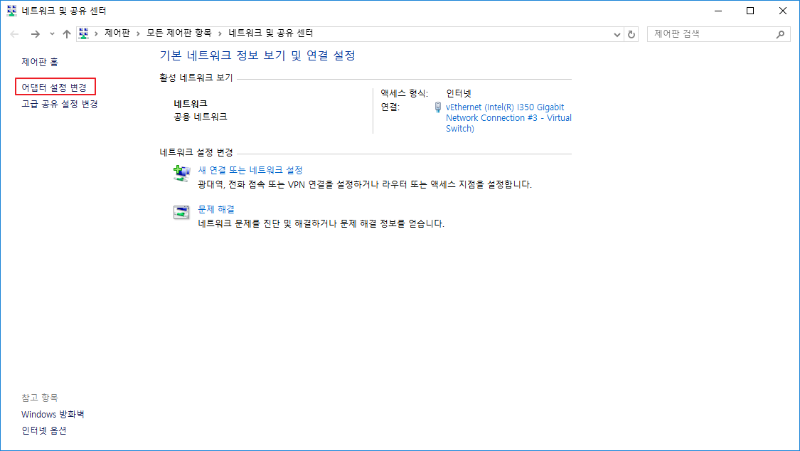The height and width of the screenshot is (451, 800).
Task: Click the Back navigation arrow
Action: point(14,33)
